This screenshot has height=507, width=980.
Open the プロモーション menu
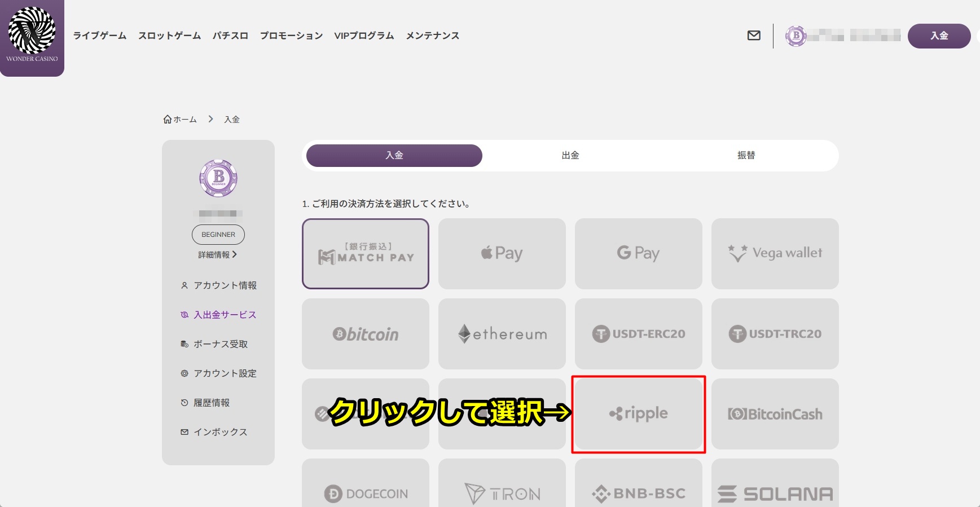291,36
